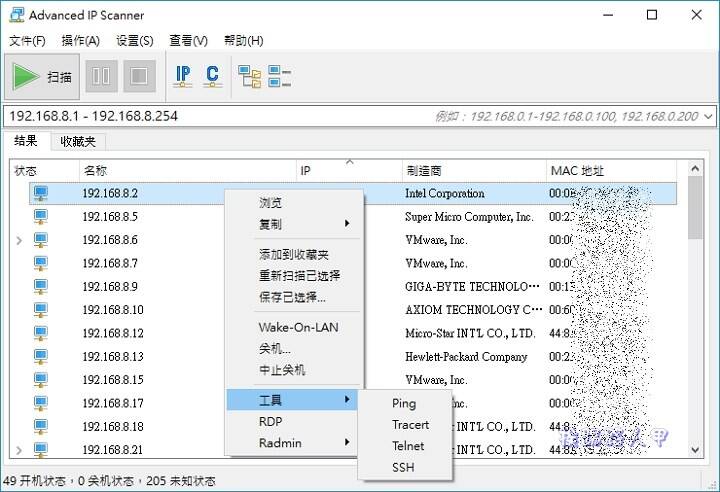
Task: Click the scrollbar down arrow in results
Action: point(695,450)
